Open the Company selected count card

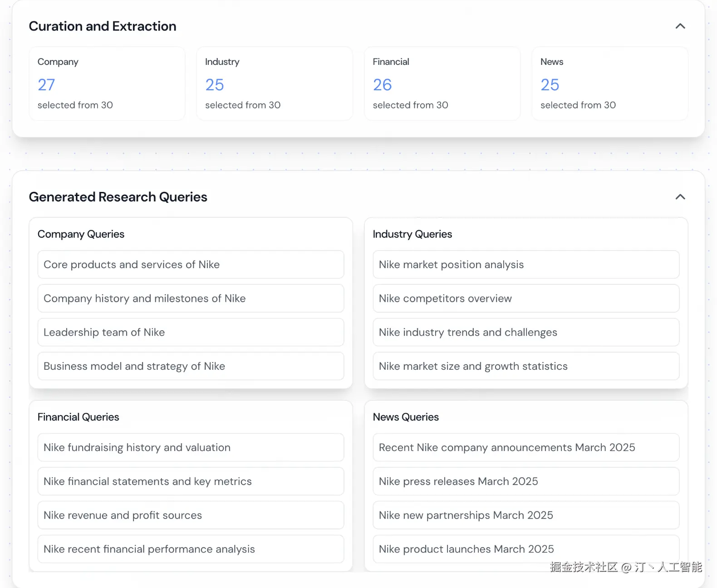coord(107,83)
